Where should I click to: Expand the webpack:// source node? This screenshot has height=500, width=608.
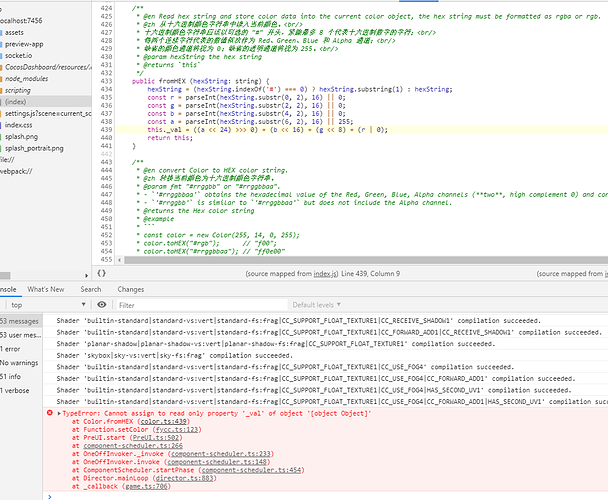(x=16, y=171)
